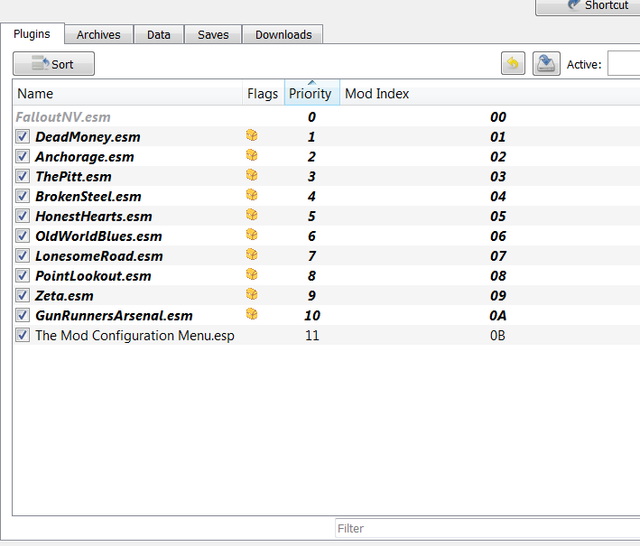Select Zeta.esm plugin name

click(64, 296)
